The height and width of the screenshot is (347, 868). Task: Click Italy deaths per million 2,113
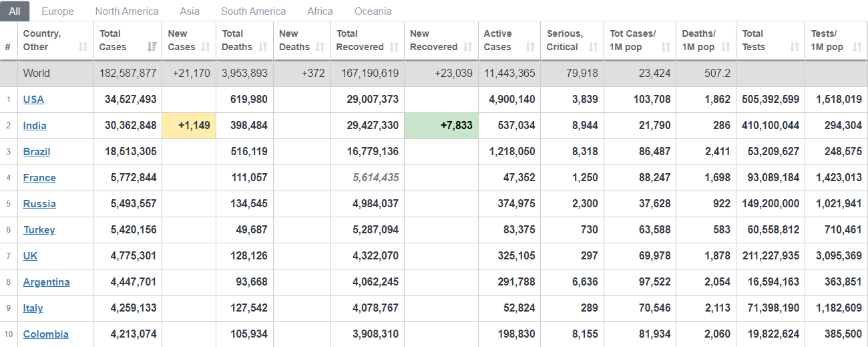coord(718,308)
